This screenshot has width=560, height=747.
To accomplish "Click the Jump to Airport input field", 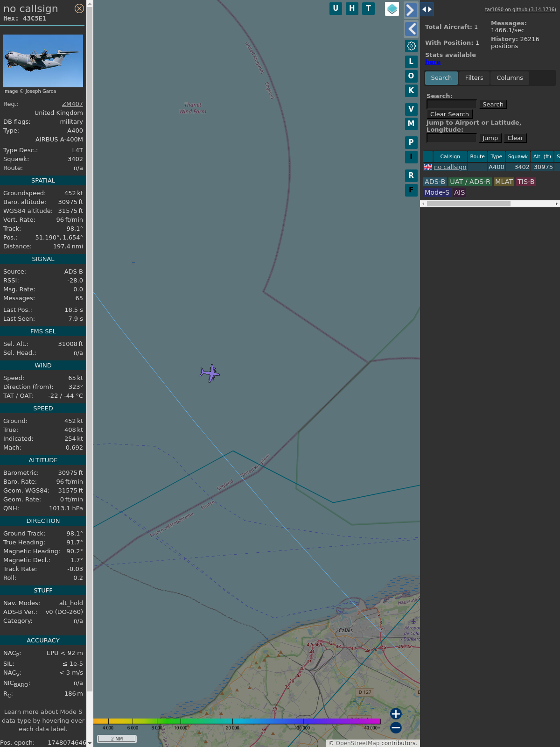I will click(451, 138).
